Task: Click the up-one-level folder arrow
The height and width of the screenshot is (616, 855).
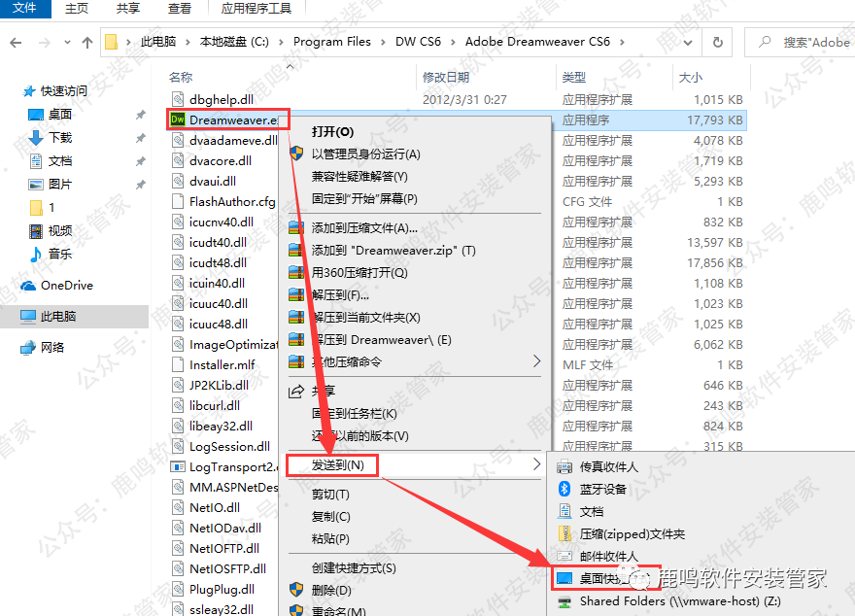Action: pyautogui.click(x=88, y=41)
